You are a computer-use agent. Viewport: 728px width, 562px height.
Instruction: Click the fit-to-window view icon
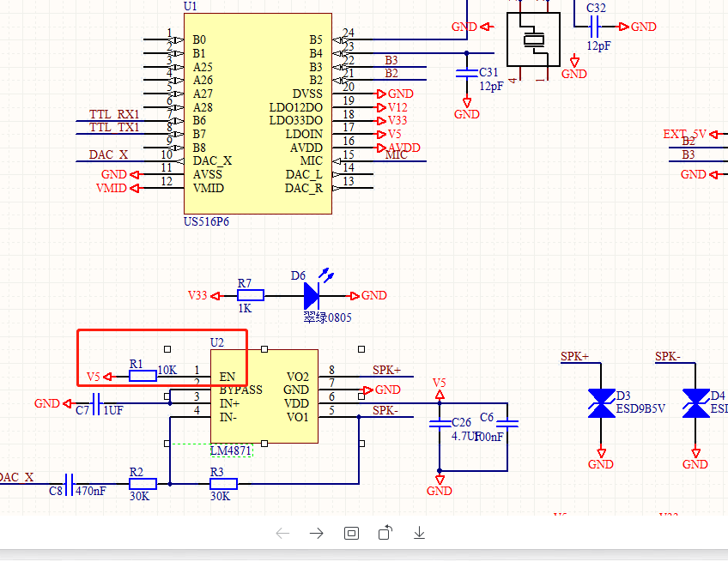coord(351,533)
